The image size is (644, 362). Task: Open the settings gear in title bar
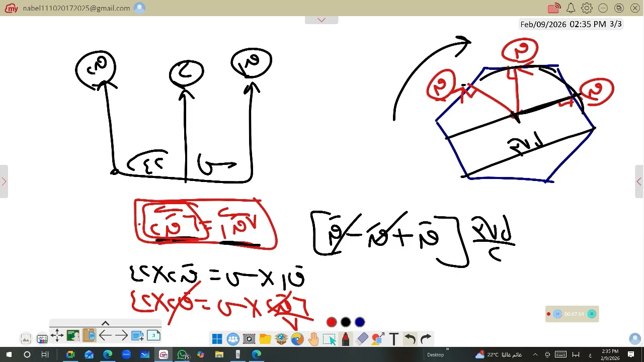[587, 8]
